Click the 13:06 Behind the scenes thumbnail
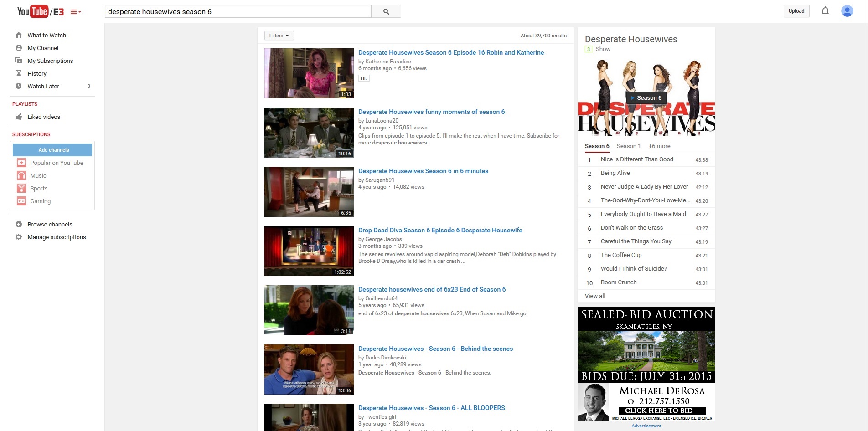 pos(309,369)
